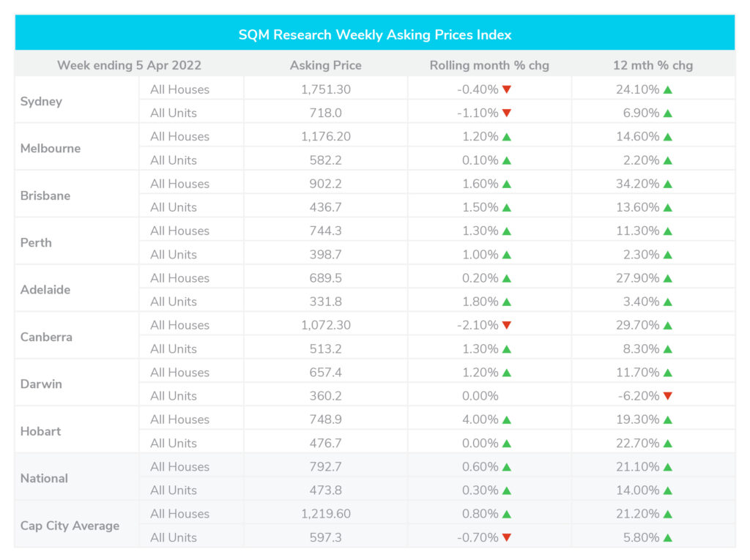Click the green up arrow beside 34.20%
The width and height of the screenshot is (750, 560).
668,184
